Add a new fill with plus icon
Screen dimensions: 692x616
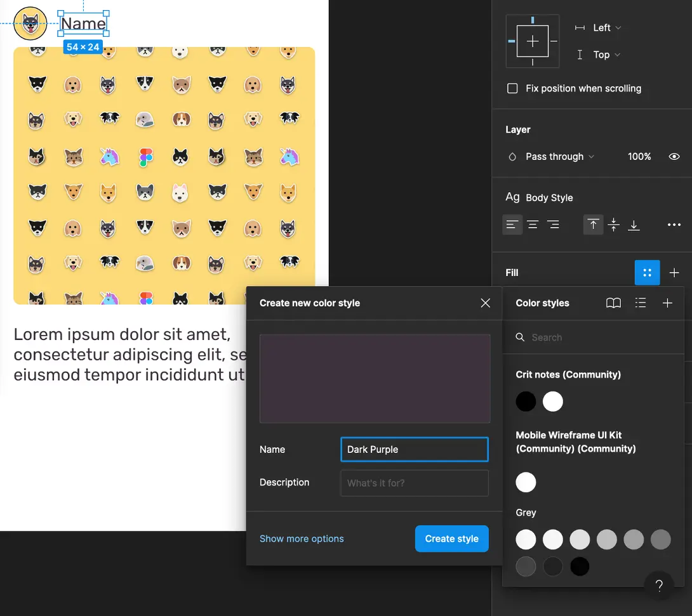click(x=674, y=273)
